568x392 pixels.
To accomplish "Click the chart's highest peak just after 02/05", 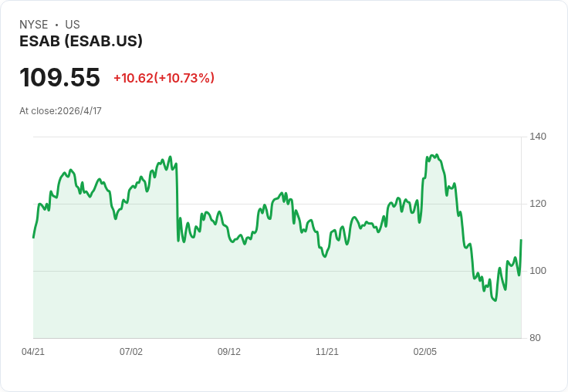I will click(437, 155).
